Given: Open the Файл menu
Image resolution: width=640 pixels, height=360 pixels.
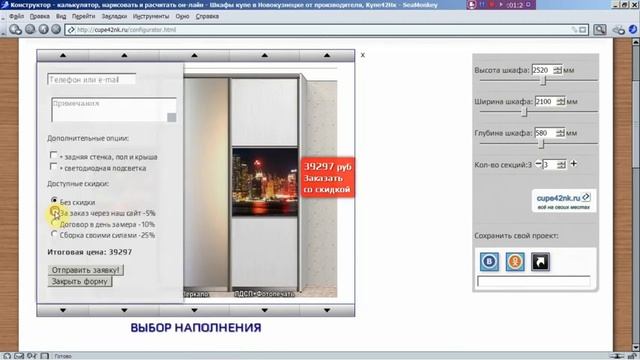Looking at the screenshot, I should (x=17, y=16).
